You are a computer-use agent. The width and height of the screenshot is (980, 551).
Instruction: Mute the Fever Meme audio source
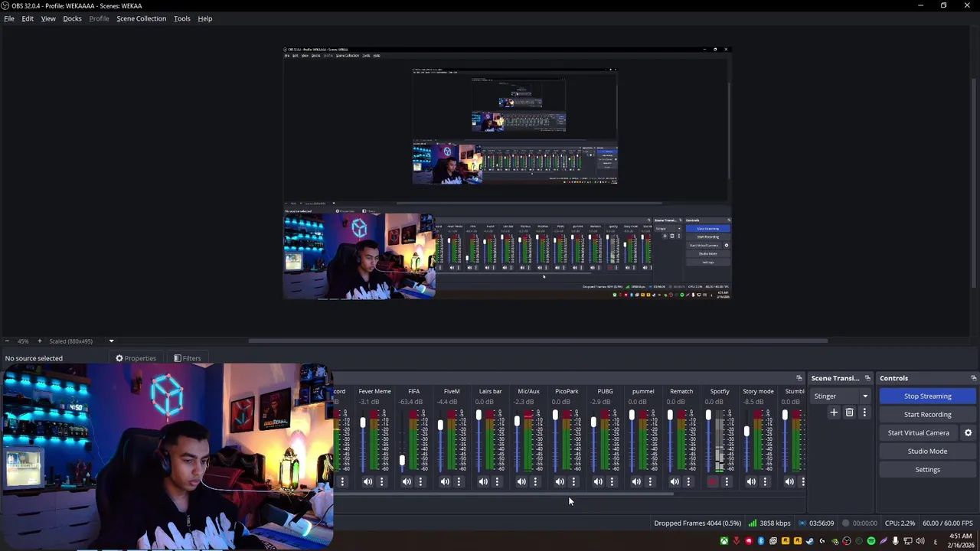(367, 481)
